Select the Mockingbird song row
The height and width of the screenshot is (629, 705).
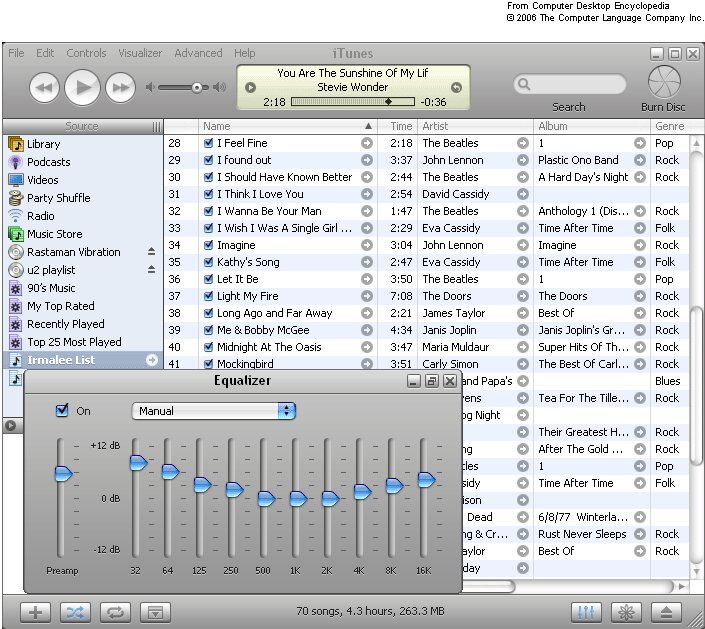tap(426, 364)
